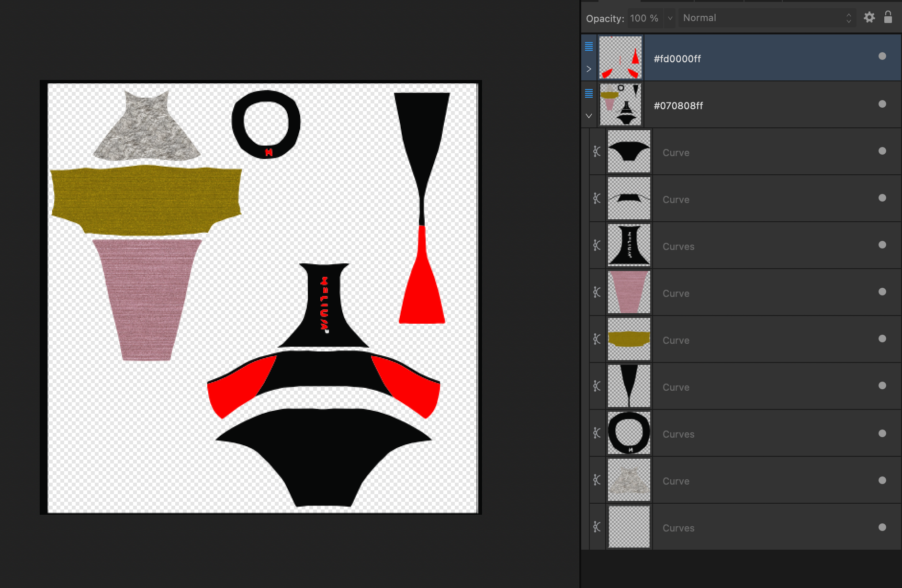The width and height of the screenshot is (902, 588).
Task: Open the opacity slider dropdown arrow
Action: click(670, 18)
